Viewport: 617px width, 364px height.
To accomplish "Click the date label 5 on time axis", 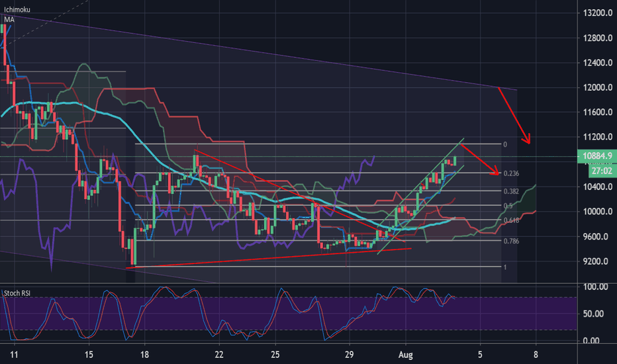I will tap(480, 355).
